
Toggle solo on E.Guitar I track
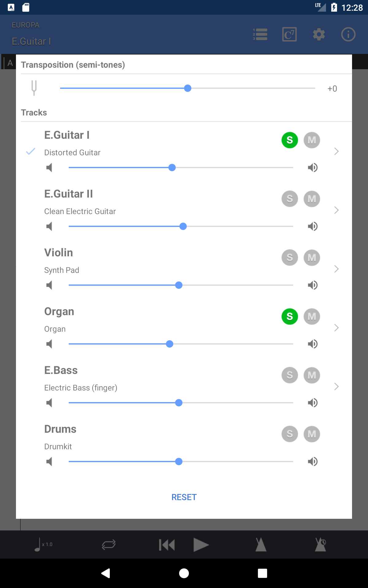(x=290, y=140)
